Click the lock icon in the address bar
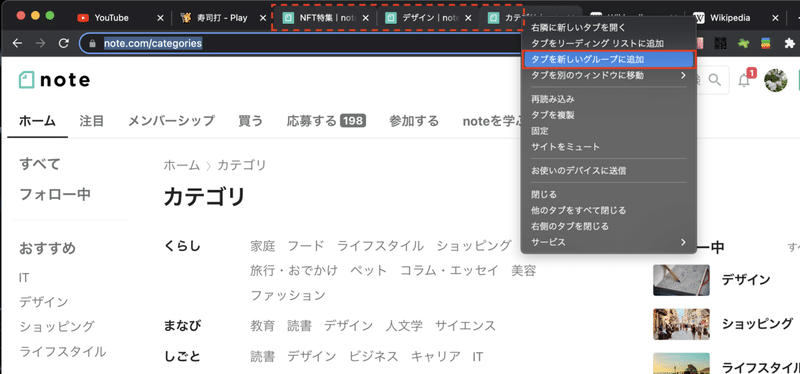 (92, 44)
